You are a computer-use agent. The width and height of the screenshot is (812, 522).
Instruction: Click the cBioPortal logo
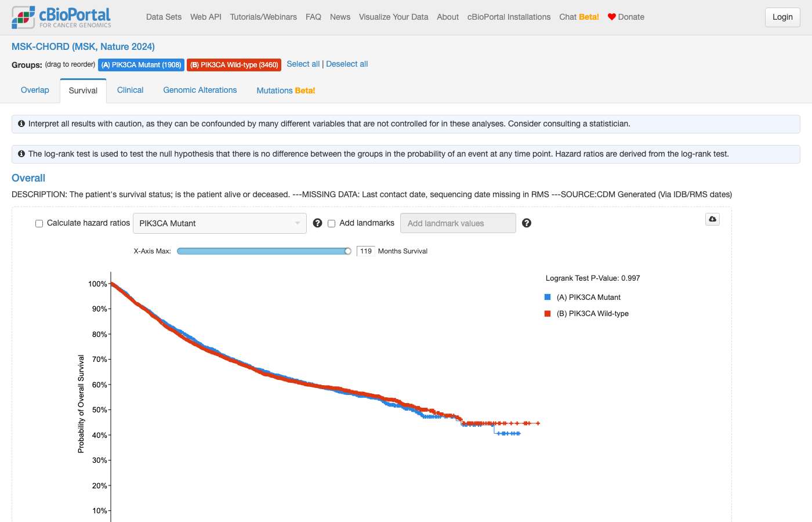[x=61, y=17]
